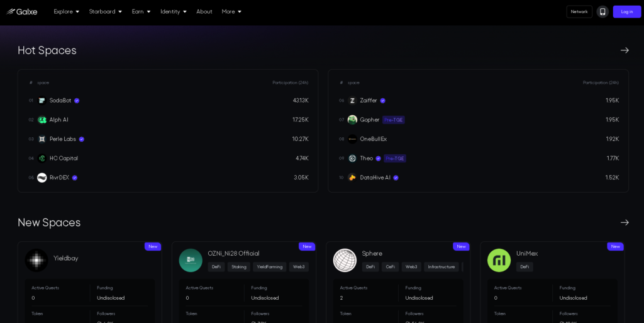This screenshot has width=644, height=323.
Task: Click New badge on Yieldbay card
Action: [x=153, y=246]
